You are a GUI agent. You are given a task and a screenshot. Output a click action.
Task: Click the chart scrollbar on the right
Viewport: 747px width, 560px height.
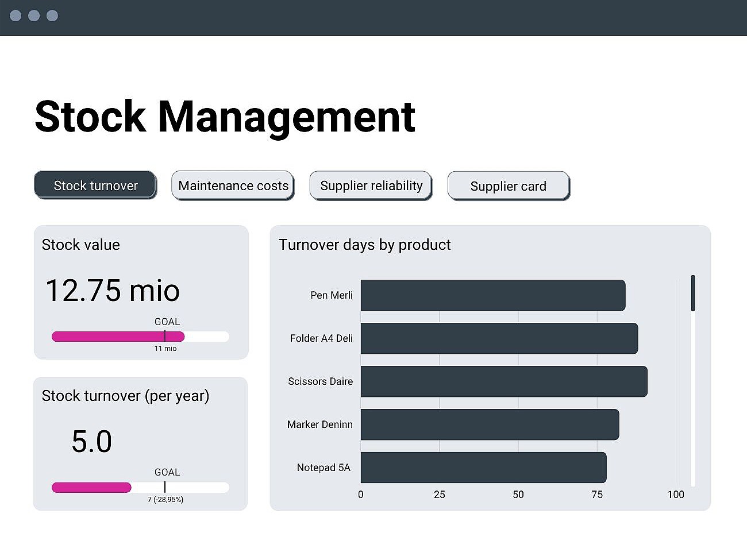click(694, 293)
